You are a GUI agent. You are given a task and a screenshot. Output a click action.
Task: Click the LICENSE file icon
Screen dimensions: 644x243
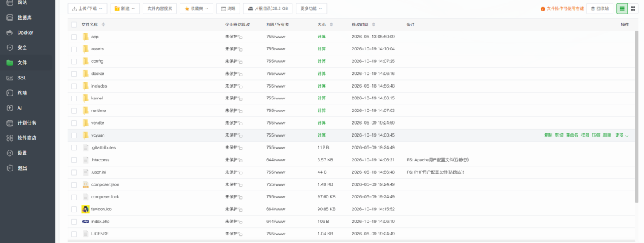[86, 234]
